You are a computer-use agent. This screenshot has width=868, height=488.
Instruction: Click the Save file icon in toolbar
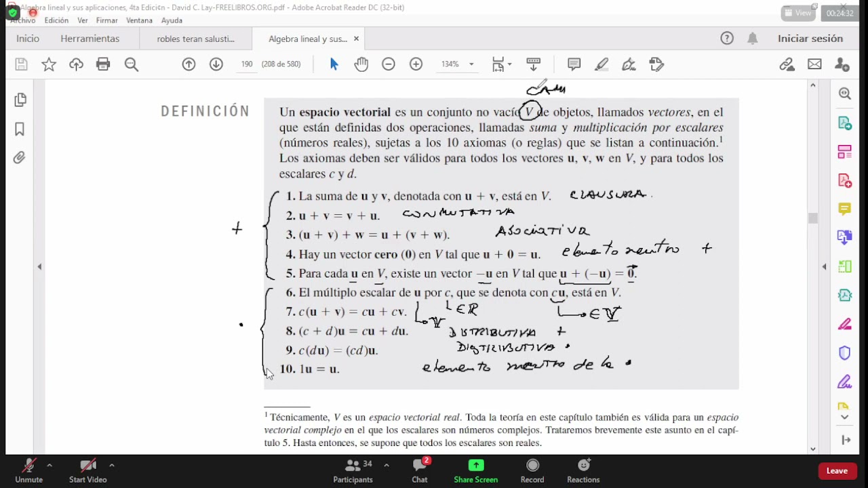[x=21, y=64]
